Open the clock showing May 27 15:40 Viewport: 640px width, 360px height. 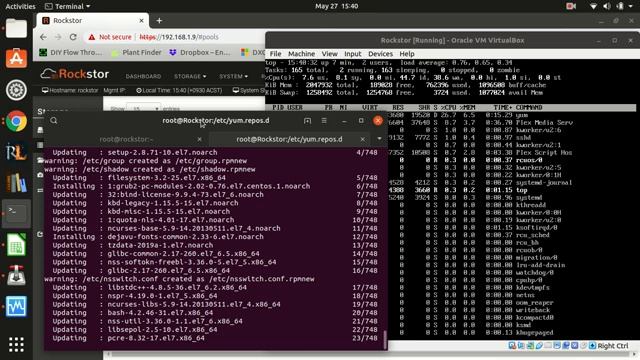[337, 6]
